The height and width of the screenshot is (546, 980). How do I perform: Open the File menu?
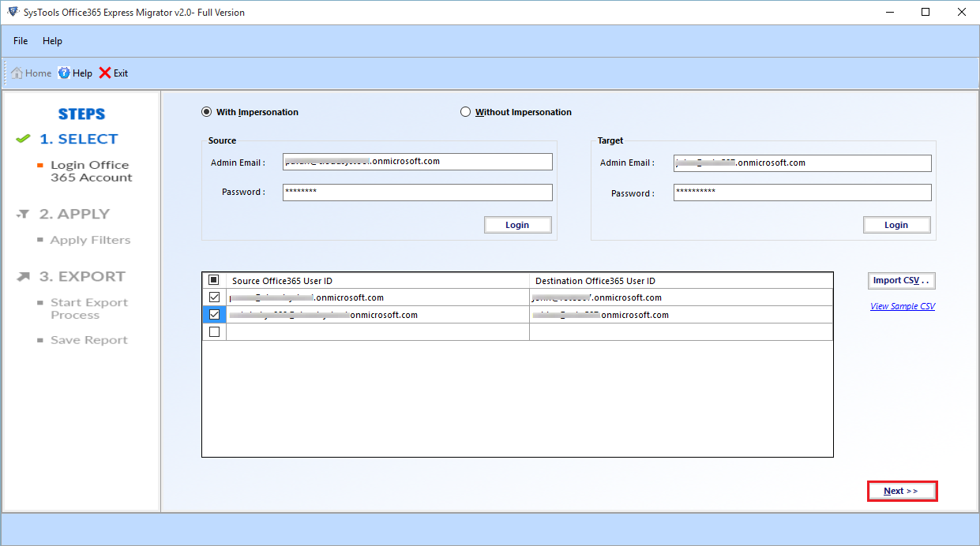(x=21, y=41)
